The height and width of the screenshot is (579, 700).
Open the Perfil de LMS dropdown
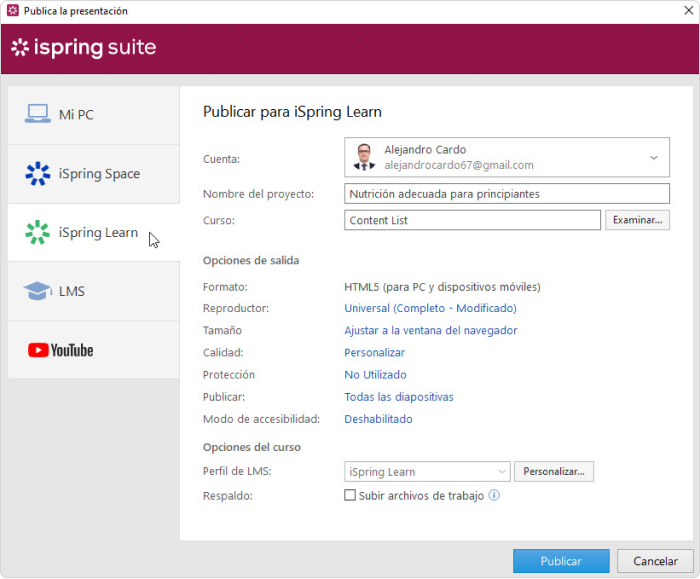(427, 471)
